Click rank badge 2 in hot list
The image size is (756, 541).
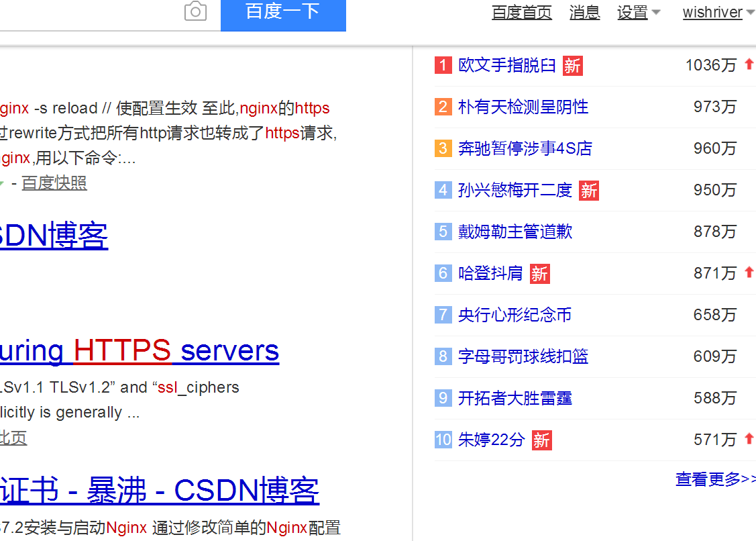(x=443, y=107)
